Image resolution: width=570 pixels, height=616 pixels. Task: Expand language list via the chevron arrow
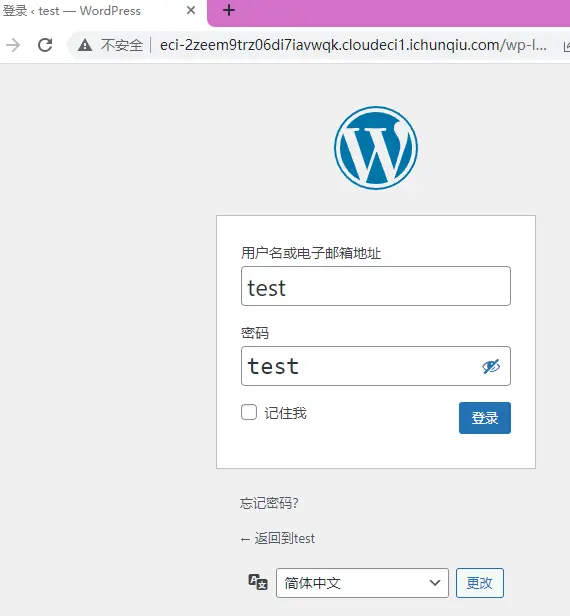[x=435, y=583]
